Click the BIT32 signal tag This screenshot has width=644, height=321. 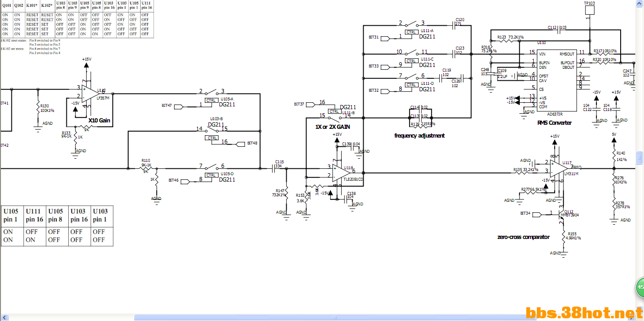click(374, 90)
